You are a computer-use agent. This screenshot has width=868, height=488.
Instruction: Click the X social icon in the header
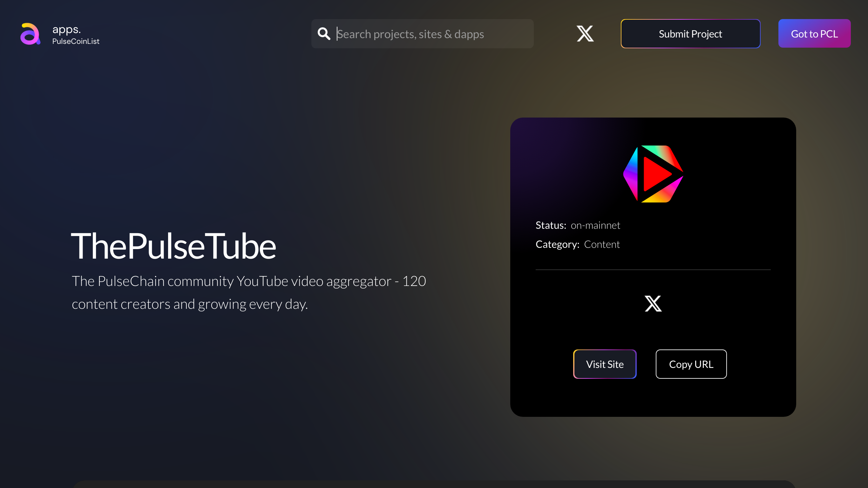585,34
